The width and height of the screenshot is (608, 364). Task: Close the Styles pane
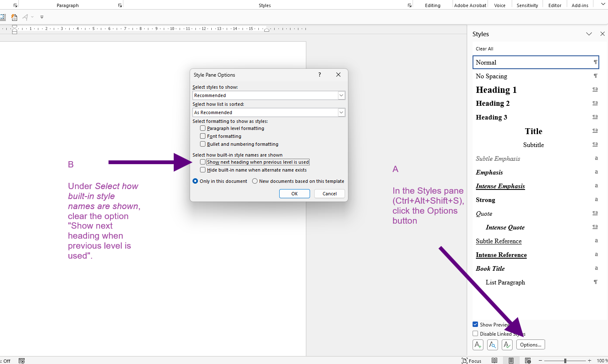point(603,34)
